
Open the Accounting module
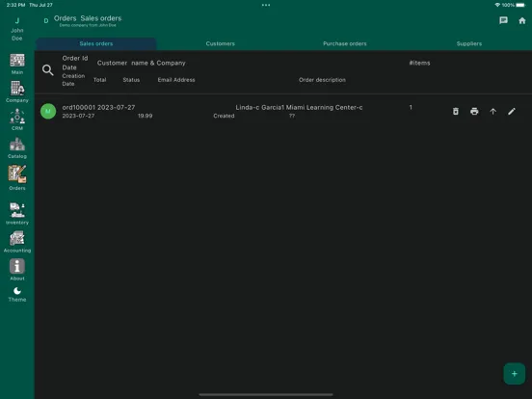click(17, 242)
